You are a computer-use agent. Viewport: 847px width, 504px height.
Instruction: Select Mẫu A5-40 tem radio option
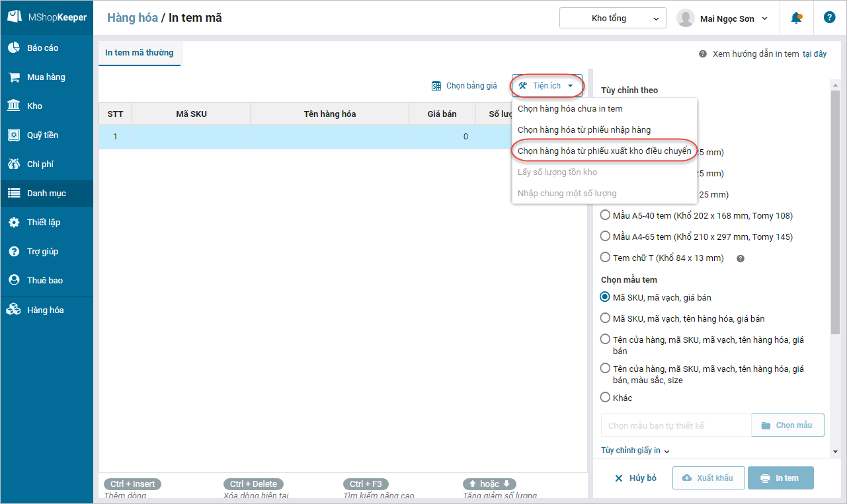pos(605,215)
